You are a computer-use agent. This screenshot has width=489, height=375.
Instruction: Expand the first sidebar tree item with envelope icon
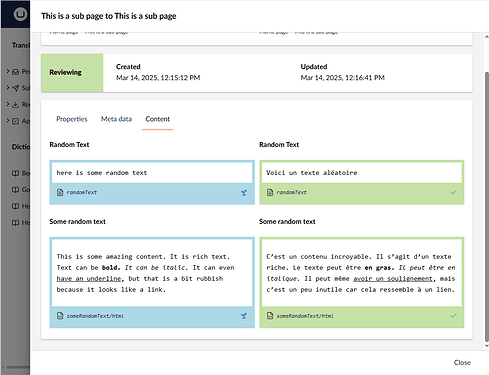pyautogui.click(x=8, y=71)
